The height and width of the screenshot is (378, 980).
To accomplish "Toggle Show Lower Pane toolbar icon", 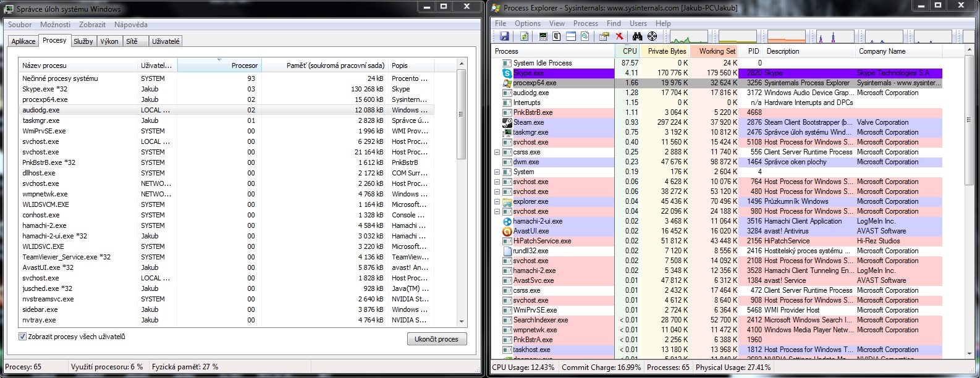I will 571,36.
